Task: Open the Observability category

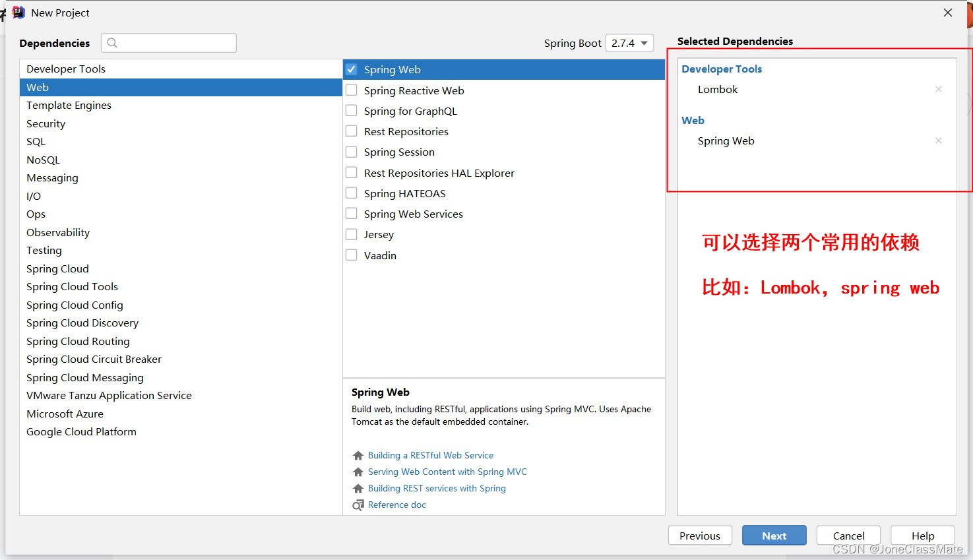Action: click(181, 232)
